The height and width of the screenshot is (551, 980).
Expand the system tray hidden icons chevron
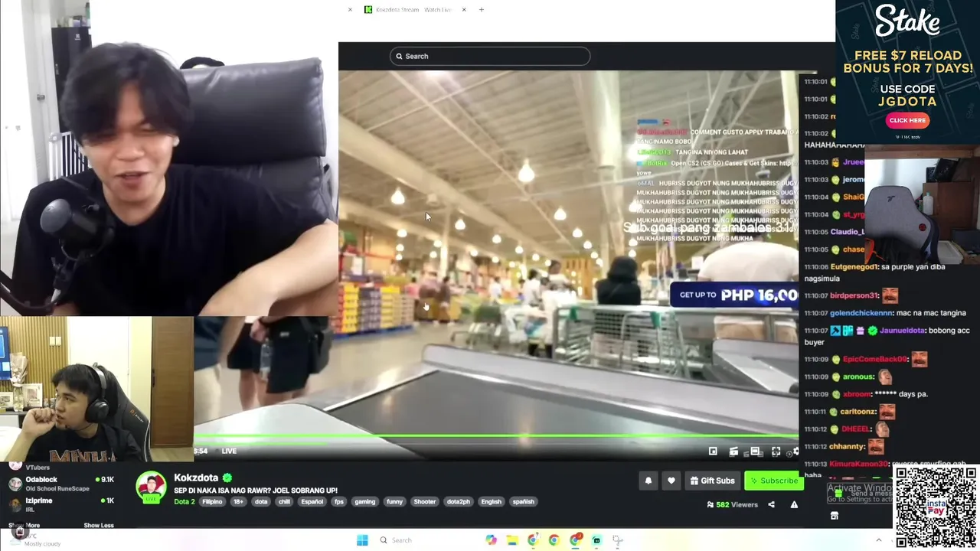pos(878,540)
